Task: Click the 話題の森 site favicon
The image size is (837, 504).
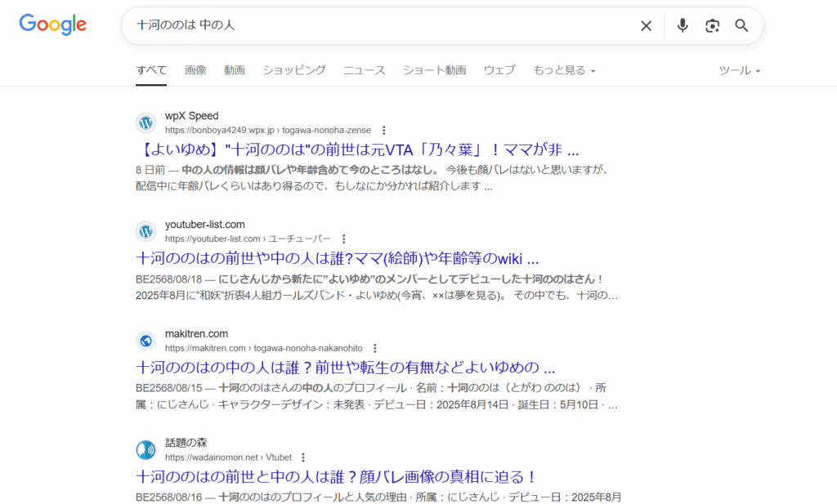Action: coord(146,450)
